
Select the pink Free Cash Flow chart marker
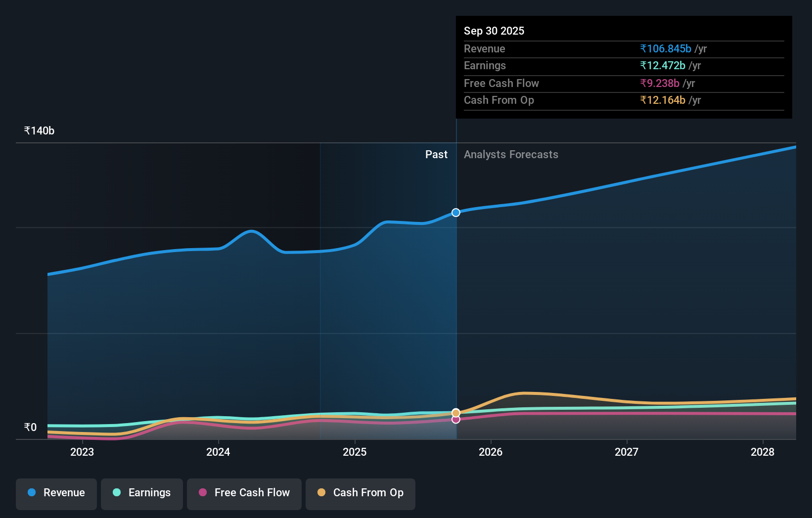click(x=455, y=420)
